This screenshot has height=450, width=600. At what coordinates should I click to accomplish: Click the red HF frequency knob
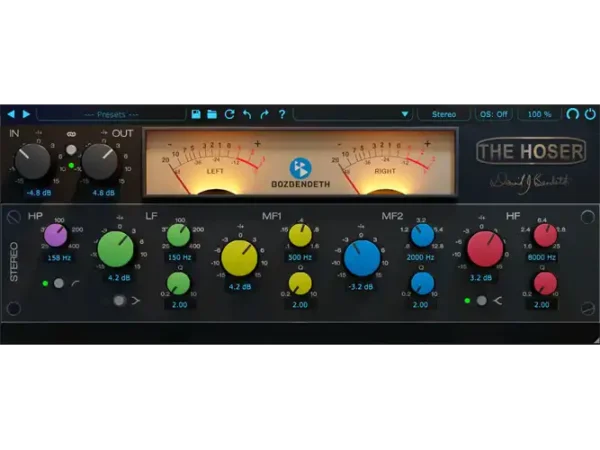coord(545,235)
